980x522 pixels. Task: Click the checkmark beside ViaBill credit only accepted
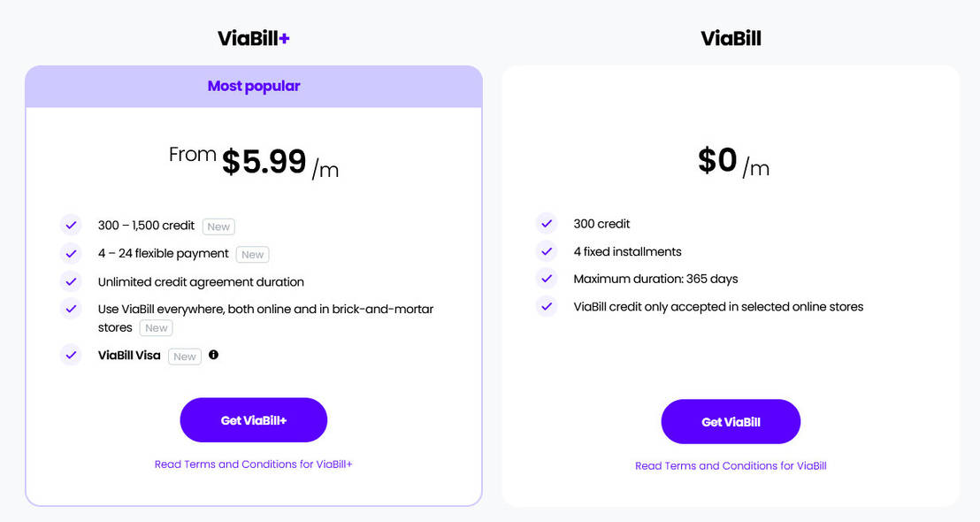coord(547,306)
